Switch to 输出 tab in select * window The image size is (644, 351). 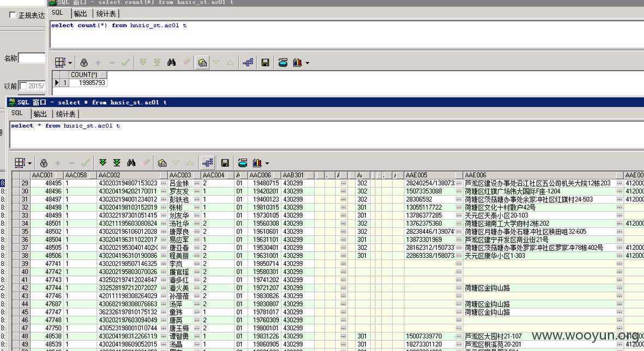(x=40, y=114)
